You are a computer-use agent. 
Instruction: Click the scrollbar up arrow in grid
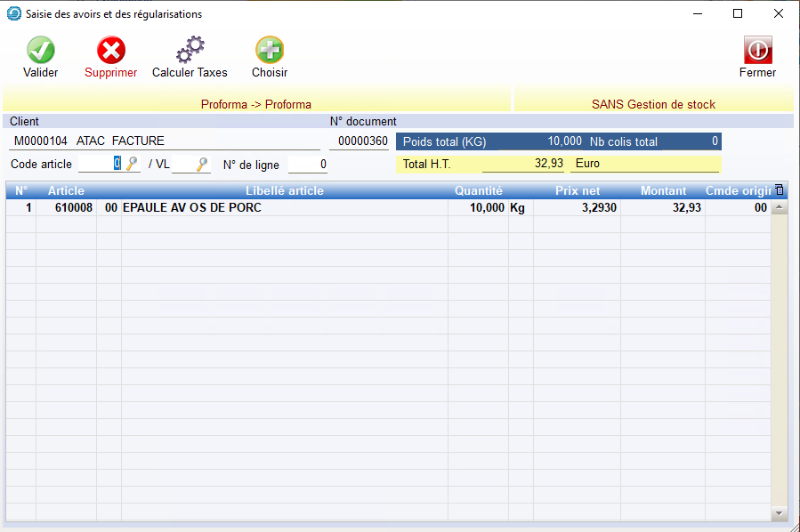(x=780, y=207)
